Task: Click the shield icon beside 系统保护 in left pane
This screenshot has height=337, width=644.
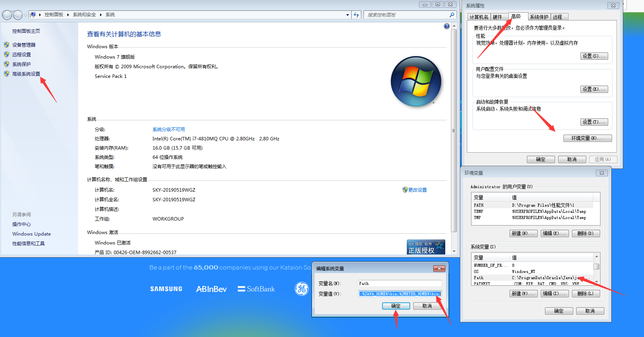Action: [7, 64]
